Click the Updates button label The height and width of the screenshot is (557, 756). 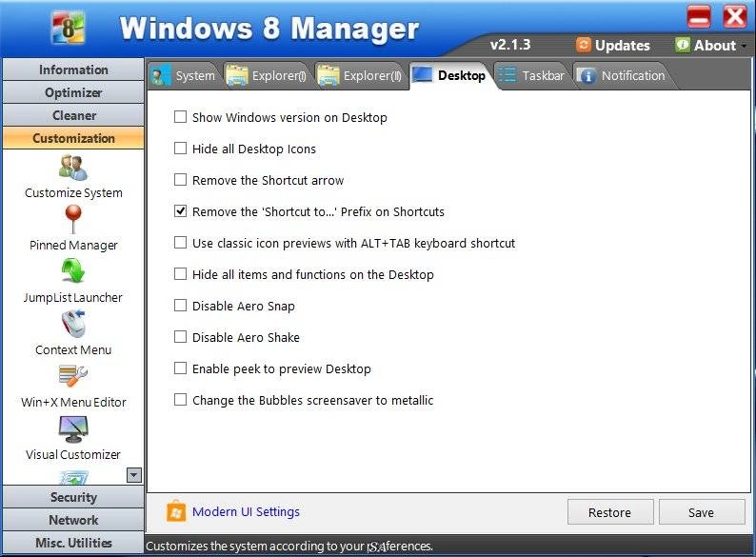pyautogui.click(x=623, y=46)
